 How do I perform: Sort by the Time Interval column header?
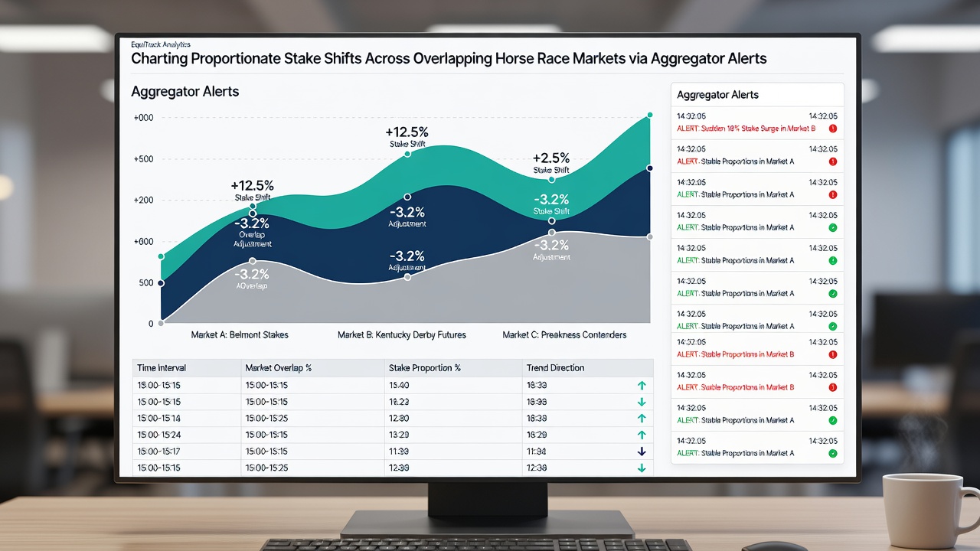tap(162, 368)
